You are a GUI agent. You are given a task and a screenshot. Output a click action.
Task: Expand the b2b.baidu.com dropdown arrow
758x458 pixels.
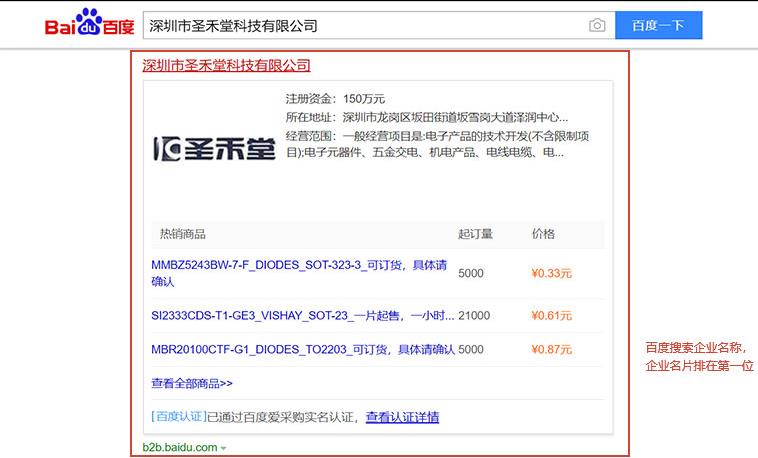[223, 448]
